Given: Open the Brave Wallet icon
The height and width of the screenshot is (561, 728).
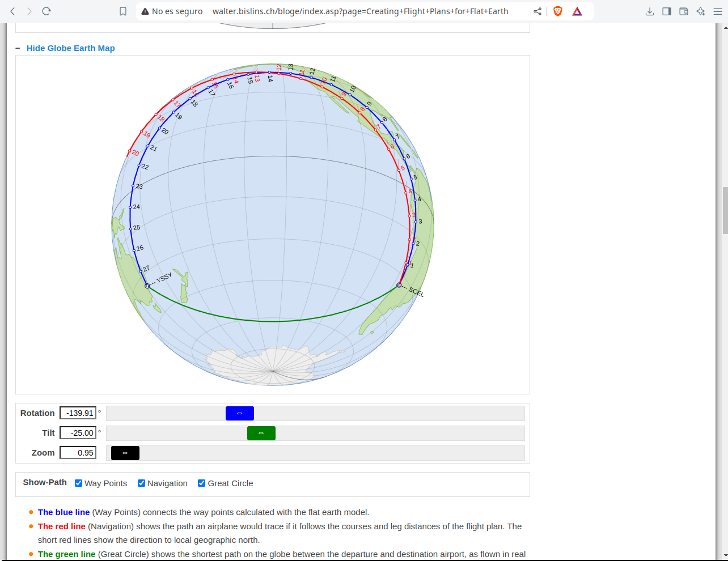Looking at the screenshot, I should (x=684, y=11).
